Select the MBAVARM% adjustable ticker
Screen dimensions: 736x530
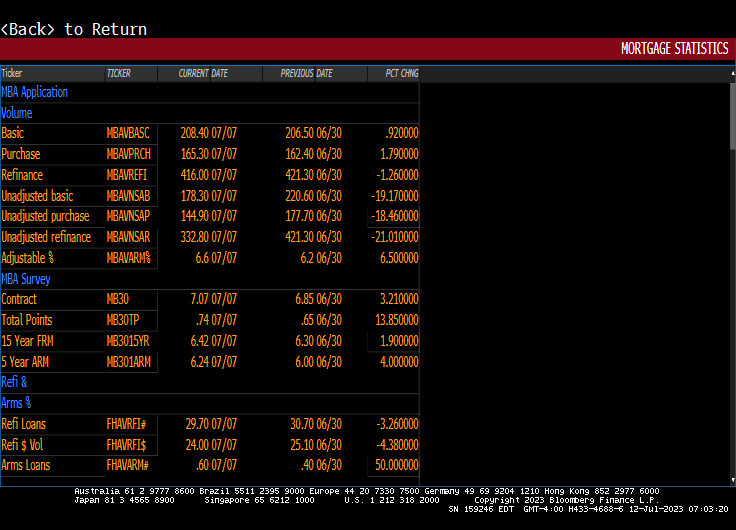(129, 258)
